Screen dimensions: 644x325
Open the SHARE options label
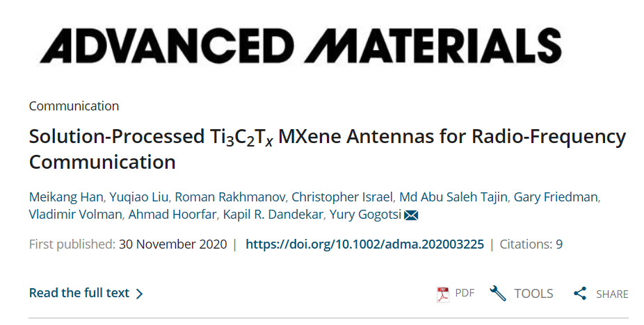612,294
